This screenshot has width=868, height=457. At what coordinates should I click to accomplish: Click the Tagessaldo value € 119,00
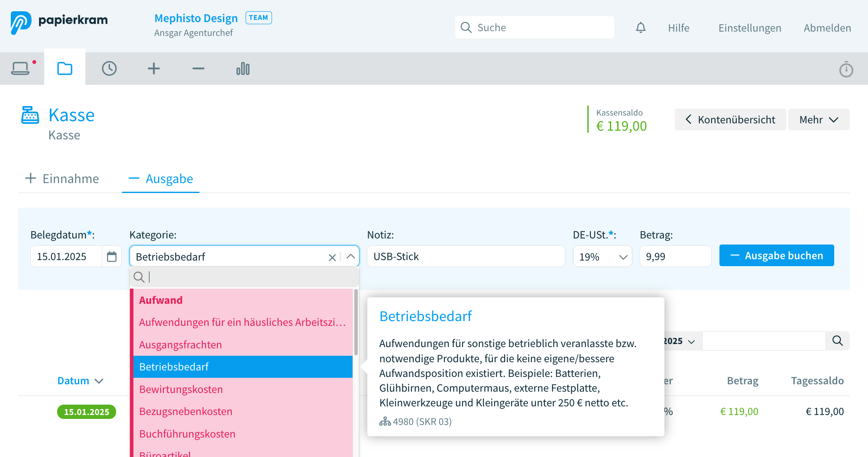[x=825, y=412]
